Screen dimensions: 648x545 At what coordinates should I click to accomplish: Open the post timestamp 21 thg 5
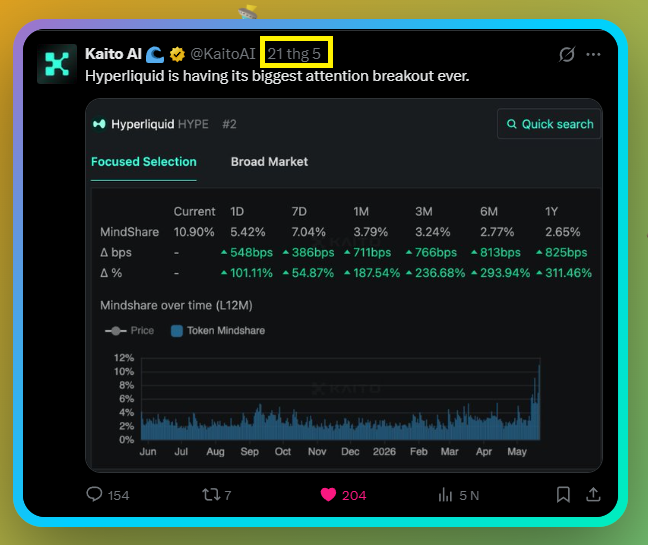click(294, 54)
